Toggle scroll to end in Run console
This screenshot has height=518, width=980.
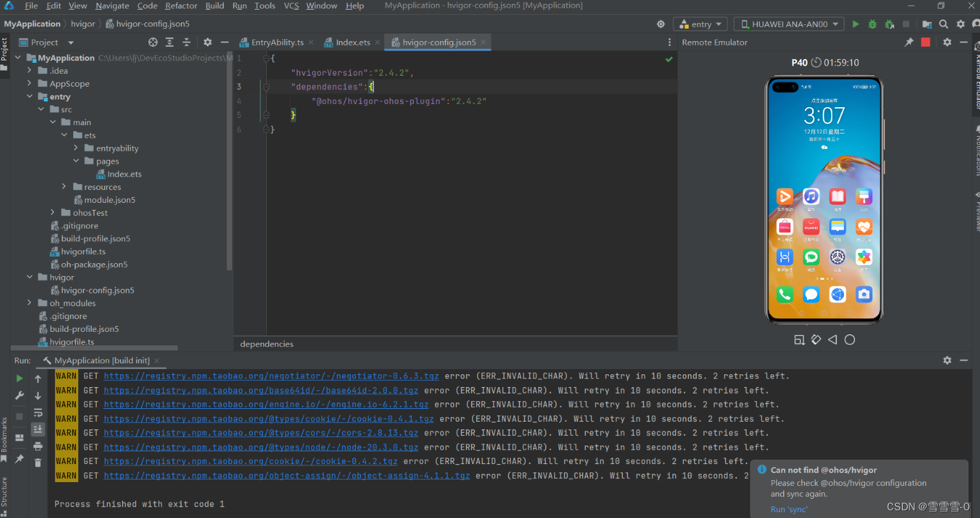click(38, 429)
